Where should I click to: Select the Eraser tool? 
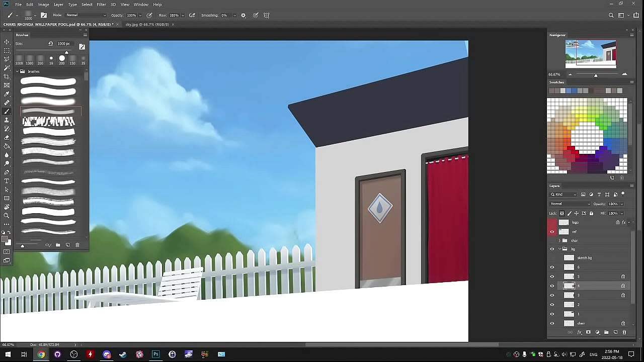[7, 137]
